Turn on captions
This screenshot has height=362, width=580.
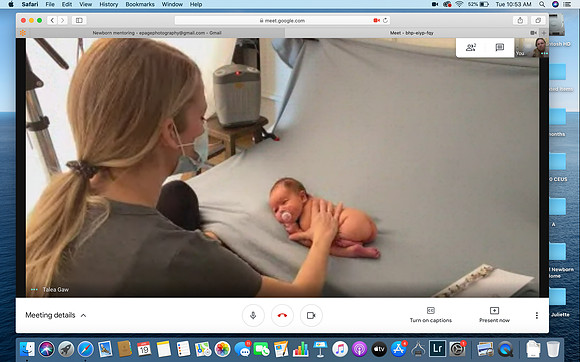pyautogui.click(x=431, y=315)
